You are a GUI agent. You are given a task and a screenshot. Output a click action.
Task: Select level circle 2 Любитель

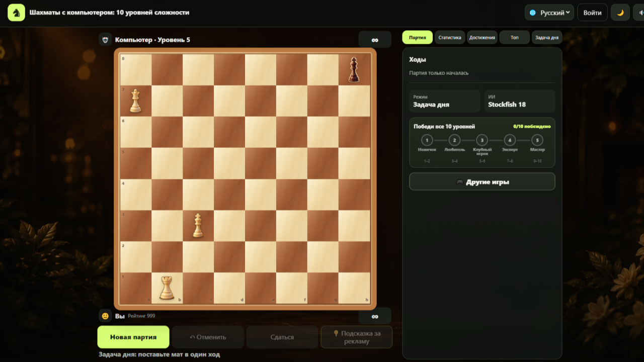click(x=454, y=140)
